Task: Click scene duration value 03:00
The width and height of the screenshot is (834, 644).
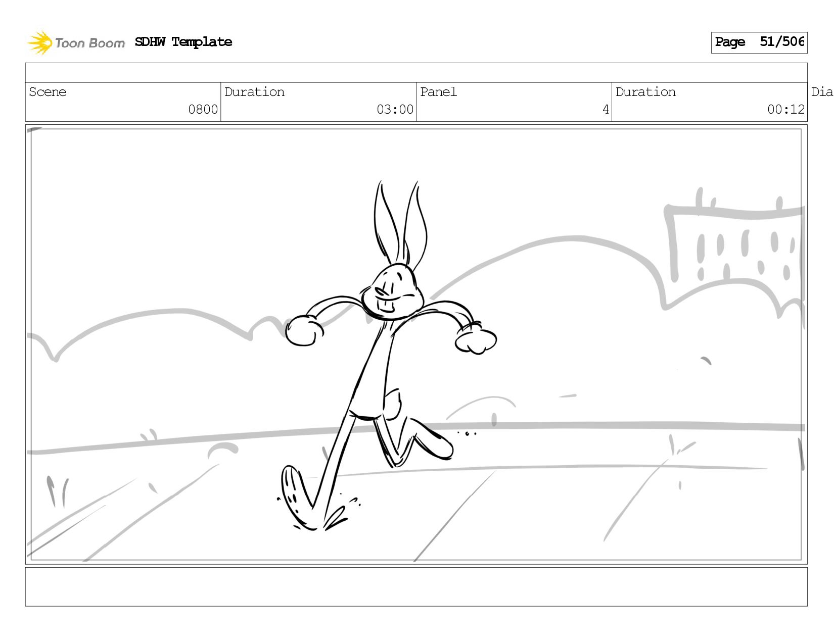Action: [395, 110]
